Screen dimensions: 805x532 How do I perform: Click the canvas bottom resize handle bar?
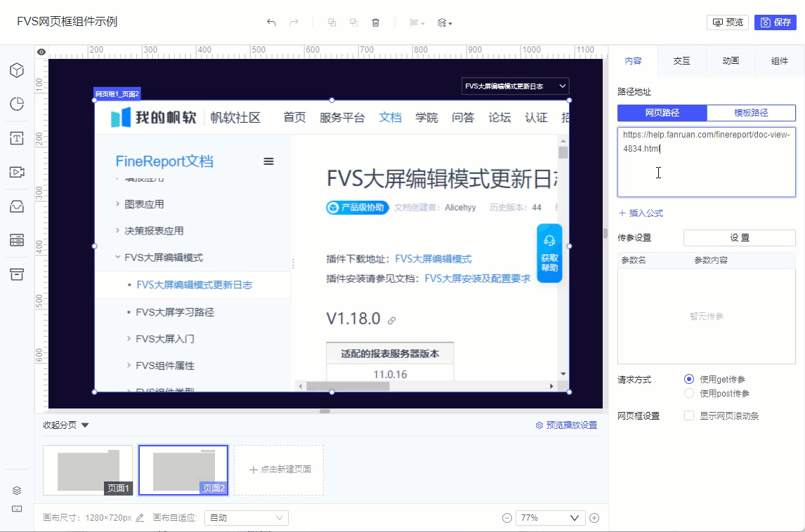click(325, 411)
